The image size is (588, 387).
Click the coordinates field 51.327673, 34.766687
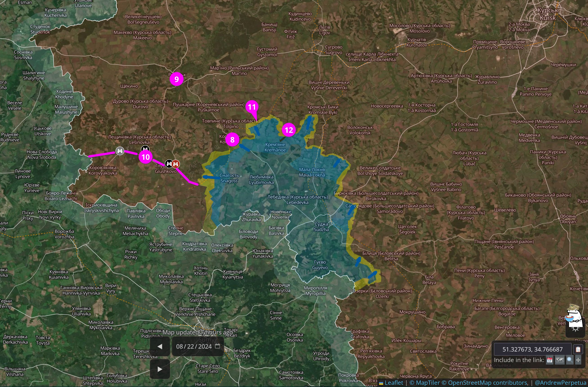(x=532, y=349)
